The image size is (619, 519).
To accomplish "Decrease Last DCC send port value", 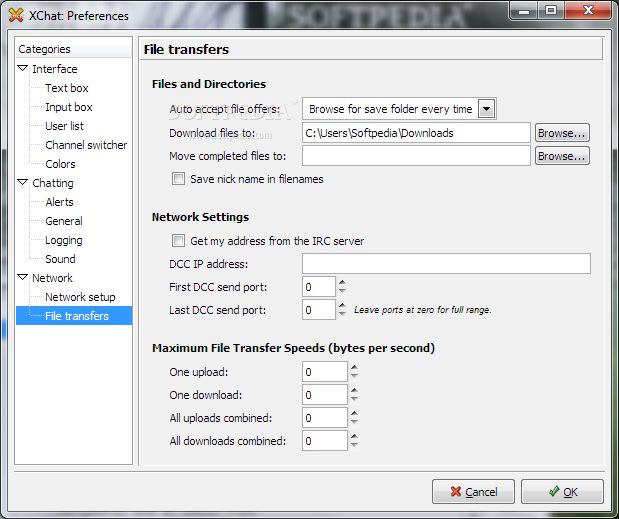I will [342, 314].
